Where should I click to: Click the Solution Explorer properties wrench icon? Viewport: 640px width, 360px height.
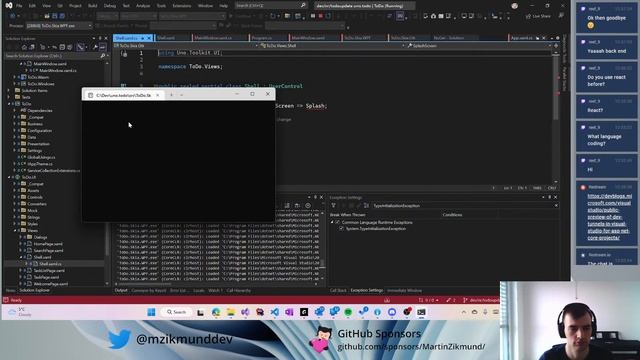[x=95, y=47]
